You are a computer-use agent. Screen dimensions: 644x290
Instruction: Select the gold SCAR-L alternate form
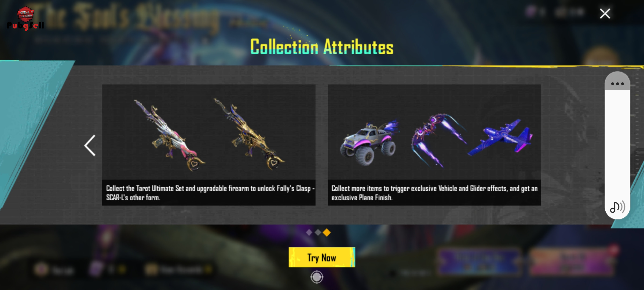point(249,134)
